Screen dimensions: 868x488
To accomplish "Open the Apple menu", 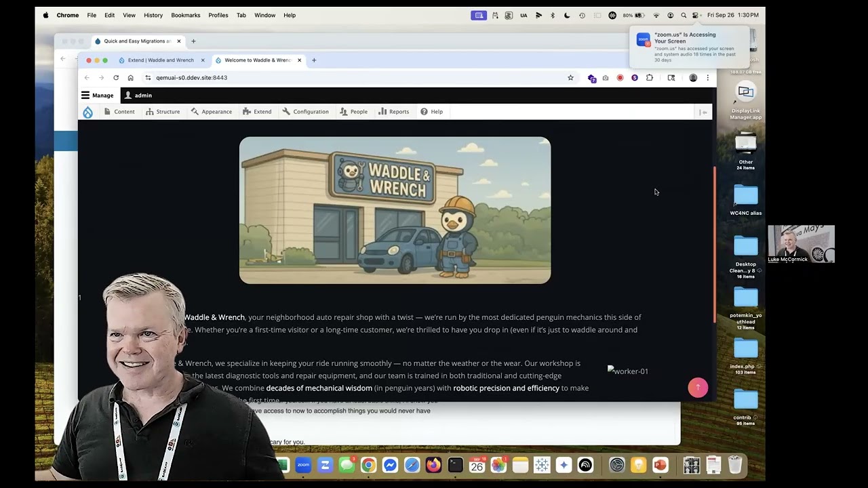I will 45,15.
